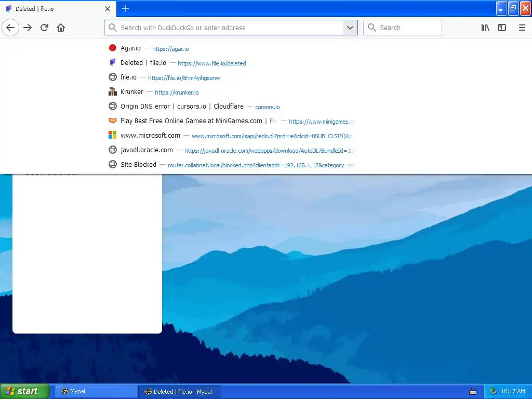This screenshot has width=532, height=399.
Task: Click the red Agar.io favicon
Action: coord(112,48)
